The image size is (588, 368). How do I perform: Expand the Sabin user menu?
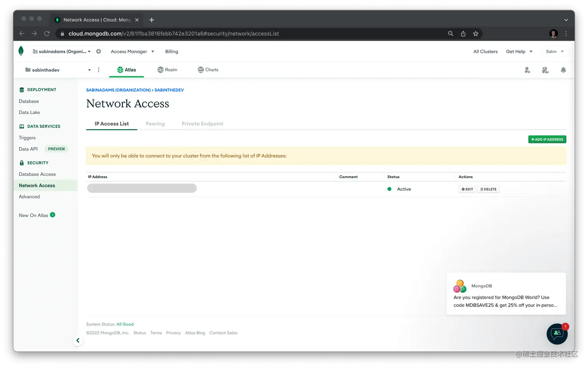(555, 51)
